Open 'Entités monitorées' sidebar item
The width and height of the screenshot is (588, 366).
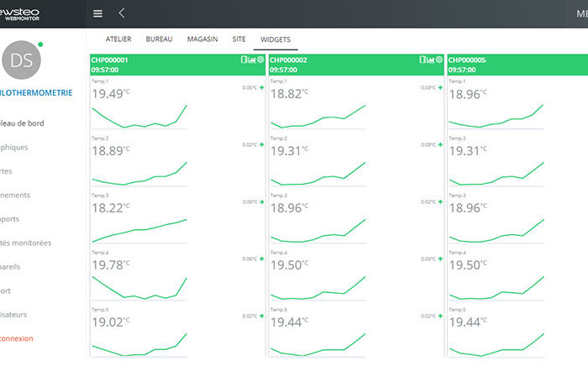tap(25, 243)
